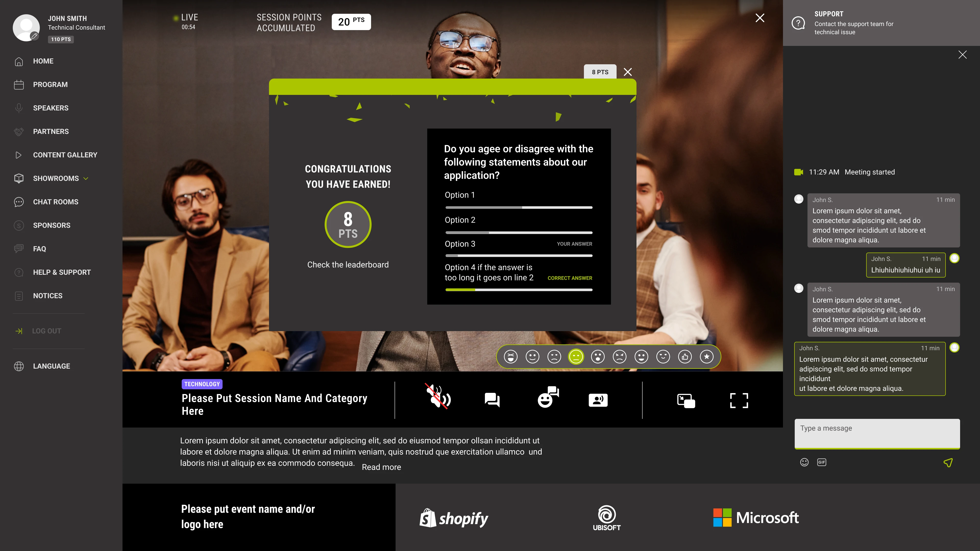This screenshot has width=980, height=551.
Task: Click the speaker presentation card icon
Action: coord(598,400)
